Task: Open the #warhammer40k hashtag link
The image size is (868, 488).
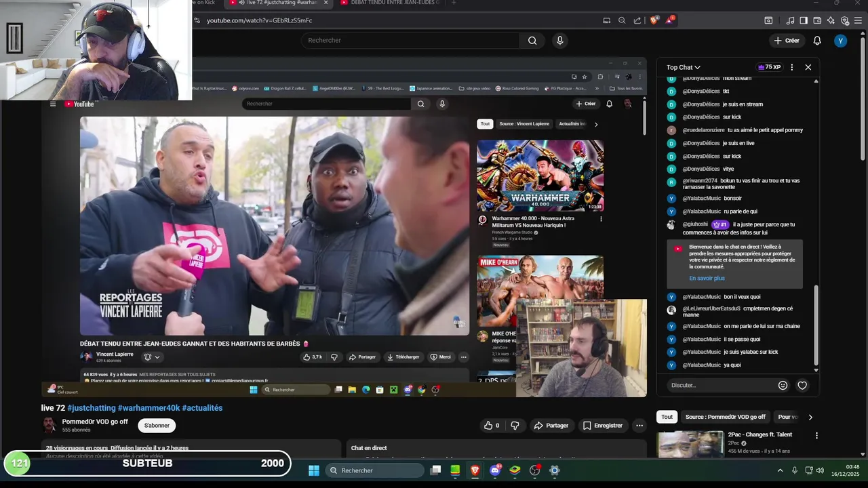Action: (x=149, y=408)
